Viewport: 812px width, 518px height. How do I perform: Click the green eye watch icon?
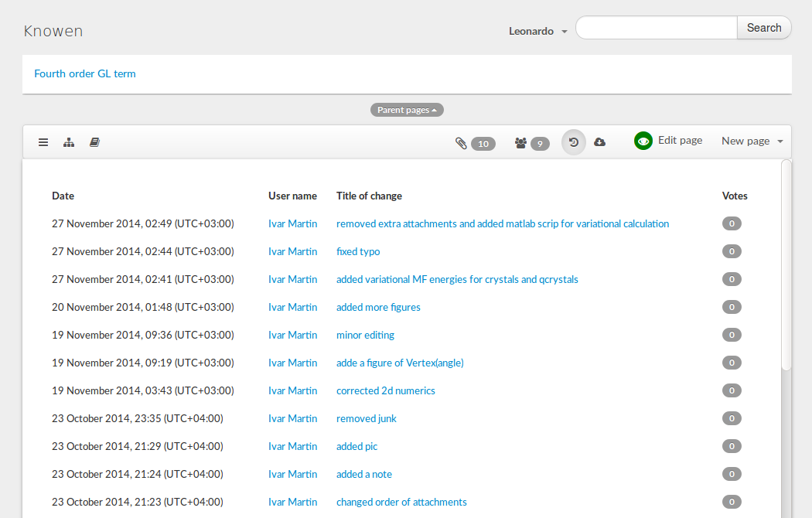point(643,141)
